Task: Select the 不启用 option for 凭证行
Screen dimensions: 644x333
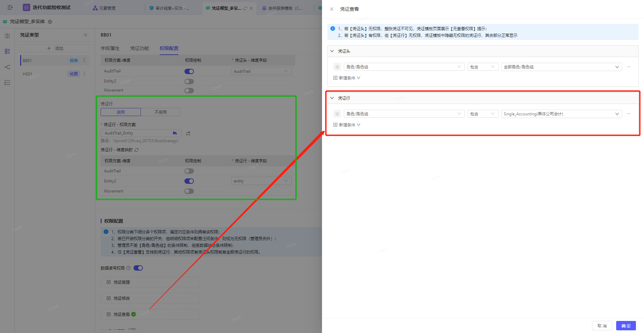Action: [160, 112]
